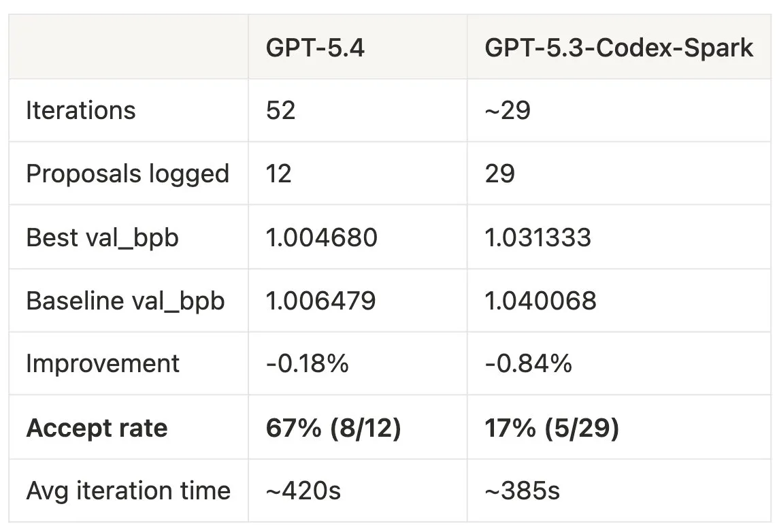Click the Proposals logged row label
The width and height of the screenshot is (777, 532).
[127, 173]
